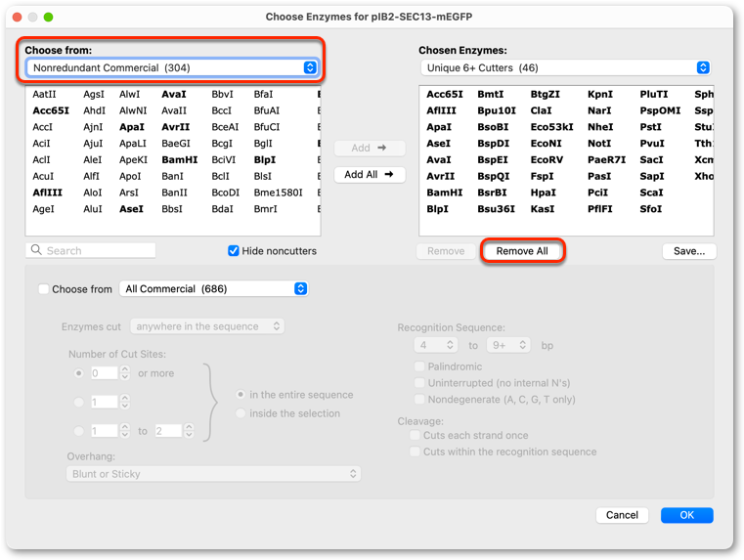Check Cuts within the recognition sequence
Image resolution: width=744 pixels, height=560 pixels.
[415, 452]
